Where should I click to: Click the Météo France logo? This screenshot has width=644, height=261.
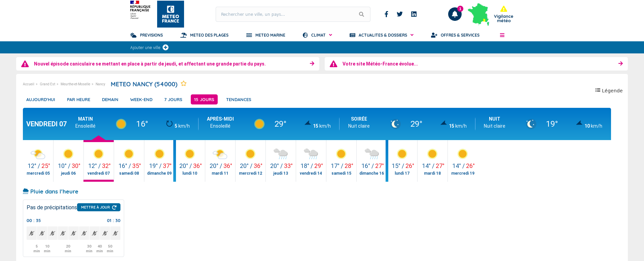(171, 14)
